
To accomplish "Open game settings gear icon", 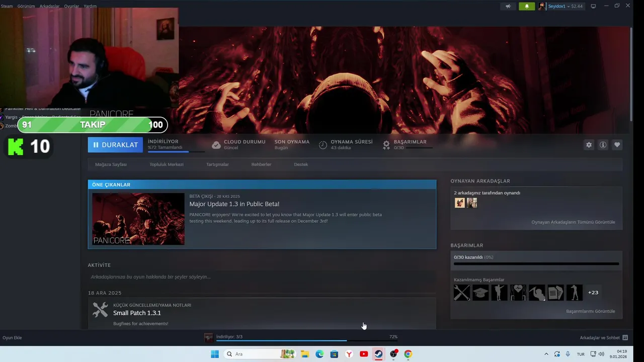I will tap(589, 145).
